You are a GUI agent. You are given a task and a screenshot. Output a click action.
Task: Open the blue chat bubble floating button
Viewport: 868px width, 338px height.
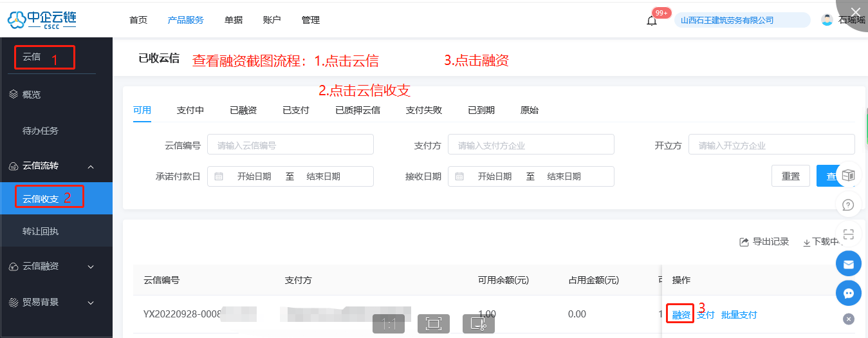pyautogui.click(x=848, y=294)
